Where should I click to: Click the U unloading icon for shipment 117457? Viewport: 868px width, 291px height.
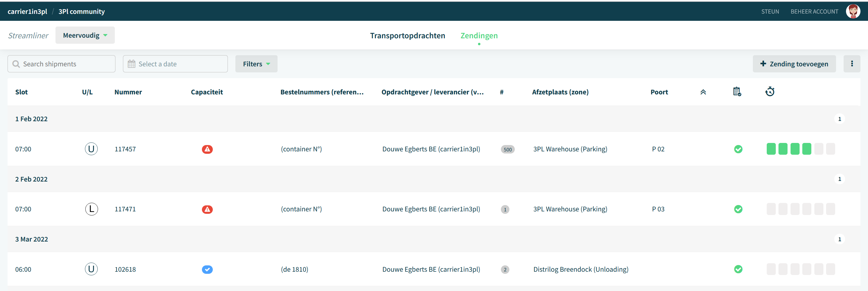click(91, 149)
